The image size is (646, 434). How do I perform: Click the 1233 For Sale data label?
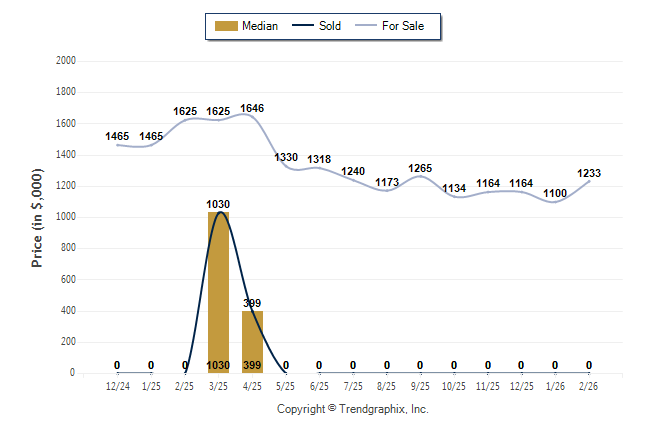[x=589, y=173]
